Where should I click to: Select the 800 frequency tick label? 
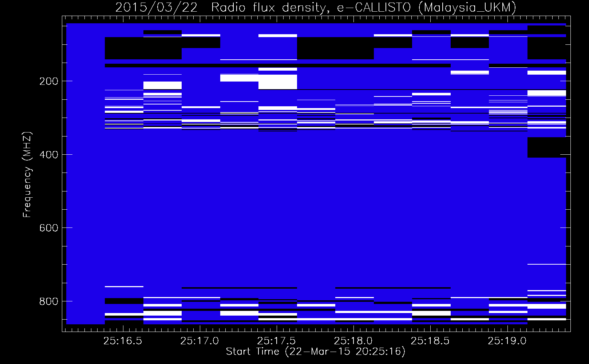pos(49,301)
